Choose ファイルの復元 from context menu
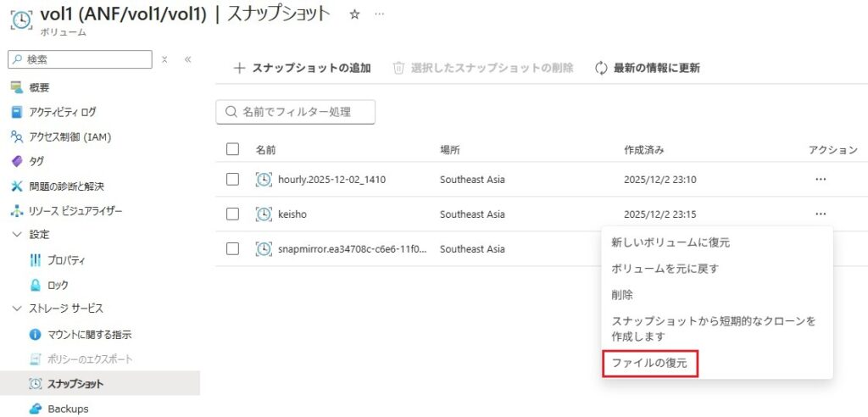The image size is (868, 417). coord(649,364)
